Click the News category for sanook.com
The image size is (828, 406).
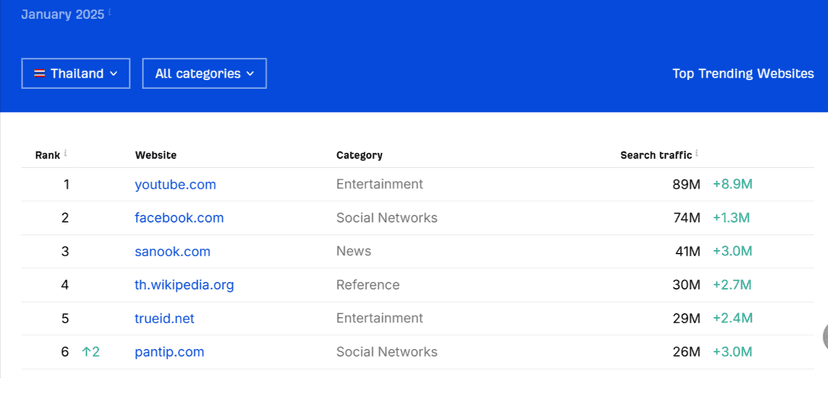(x=354, y=251)
